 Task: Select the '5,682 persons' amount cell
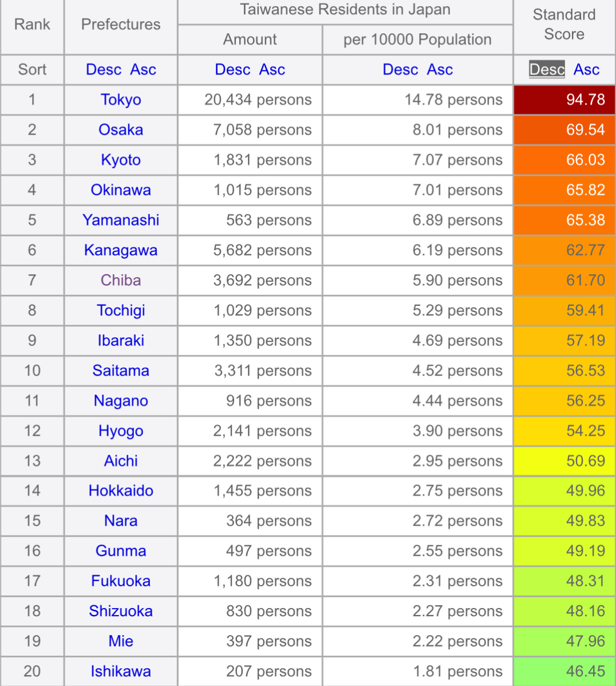(x=250, y=250)
